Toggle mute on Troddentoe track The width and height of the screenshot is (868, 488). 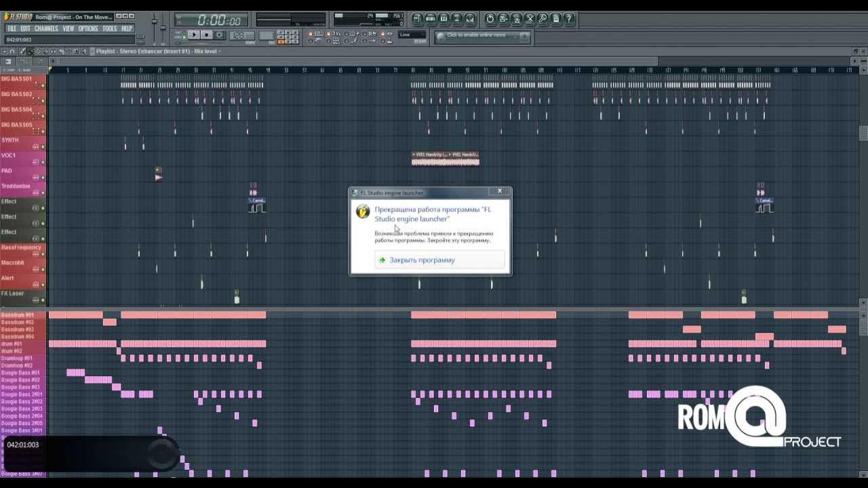(42, 193)
